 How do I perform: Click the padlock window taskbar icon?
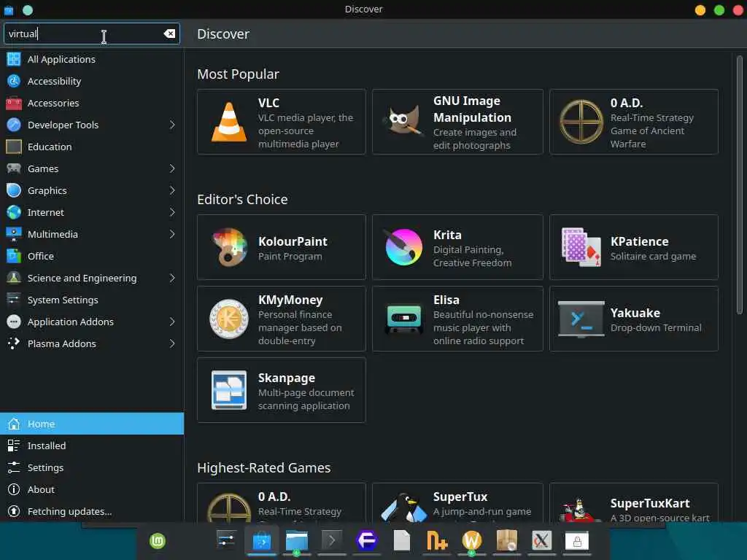(x=577, y=541)
